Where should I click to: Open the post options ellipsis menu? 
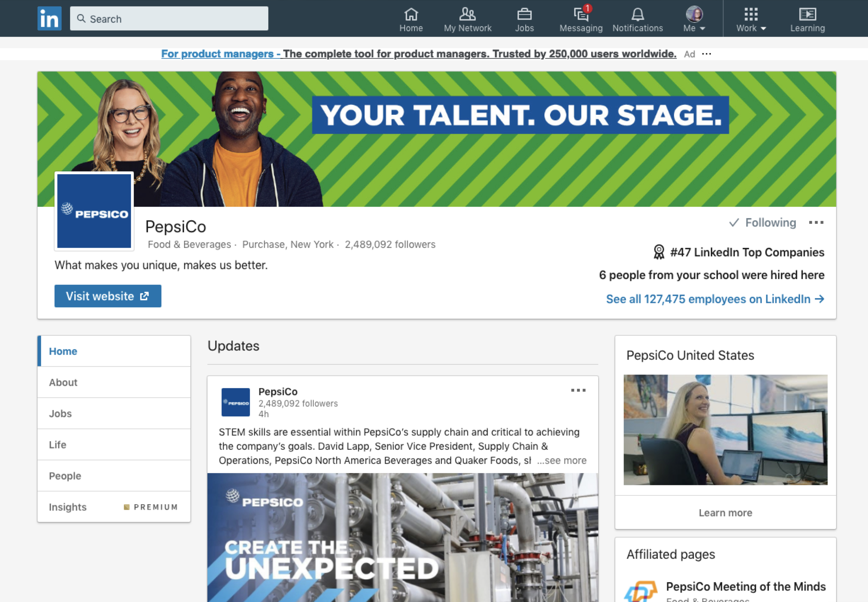[578, 390]
